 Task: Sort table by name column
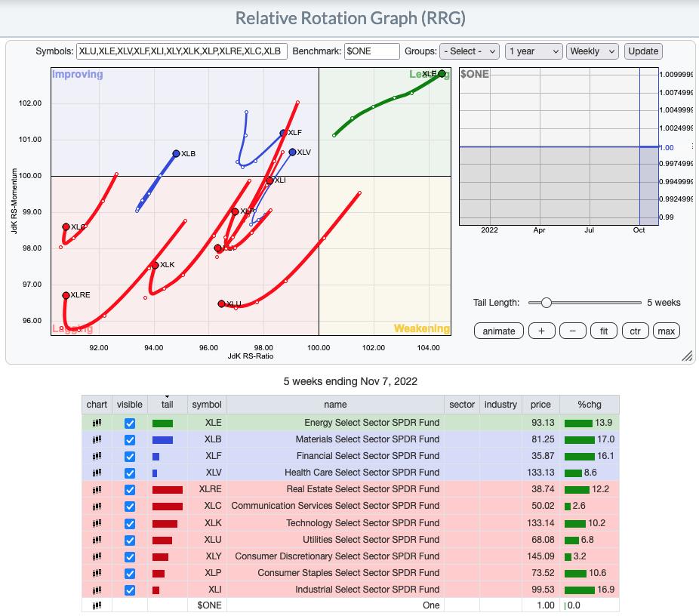click(x=335, y=405)
